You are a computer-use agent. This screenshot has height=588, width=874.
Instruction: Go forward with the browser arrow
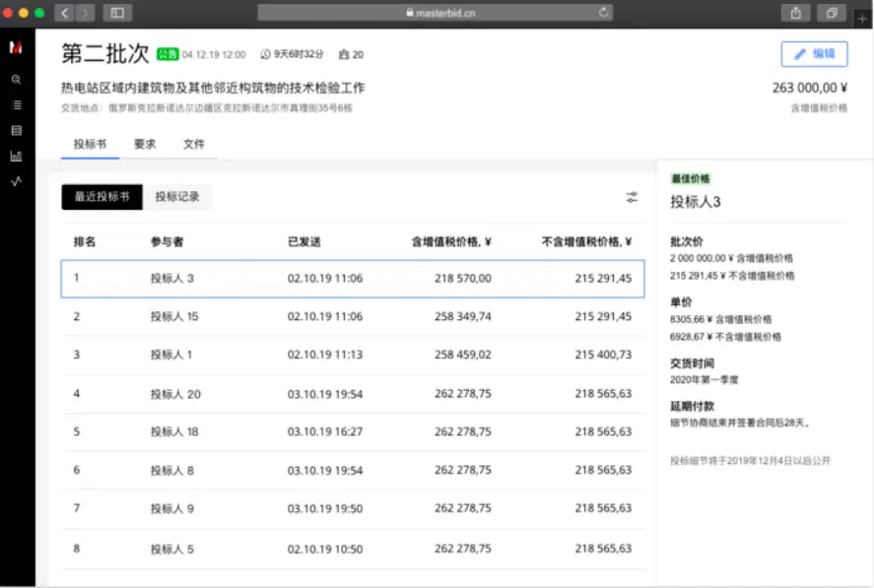coord(85,13)
